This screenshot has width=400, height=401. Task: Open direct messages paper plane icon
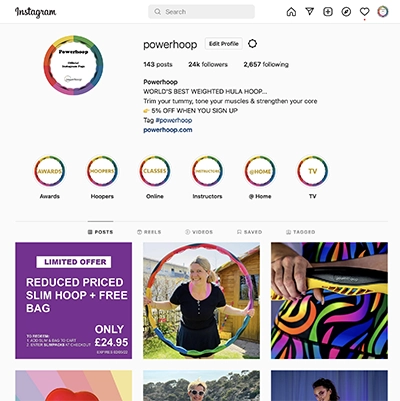pyautogui.click(x=310, y=12)
